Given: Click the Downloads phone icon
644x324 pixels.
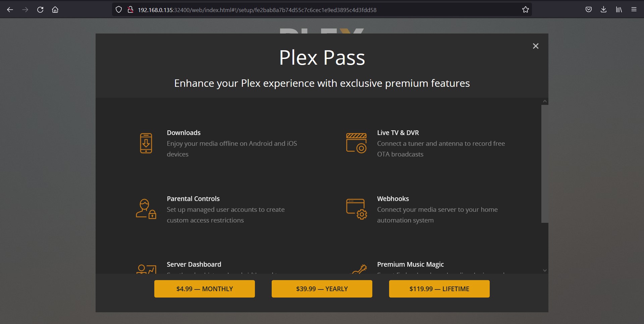Looking at the screenshot, I should click(146, 143).
